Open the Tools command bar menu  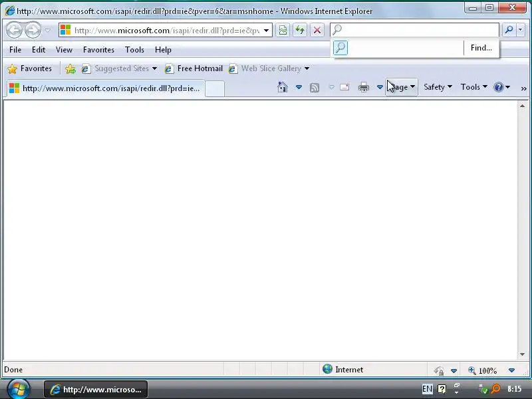[x=474, y=87]
